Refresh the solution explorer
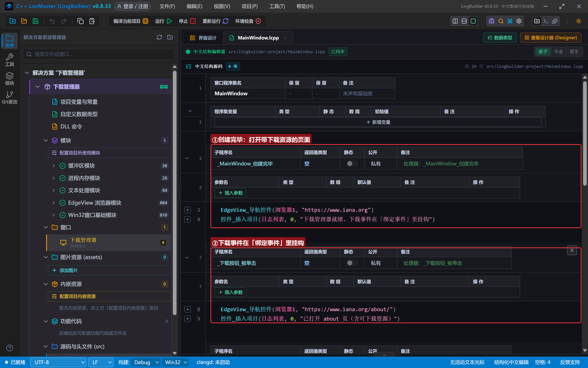Image resolution: width=588 pixels, height=368 pixels. coord(159,37)
